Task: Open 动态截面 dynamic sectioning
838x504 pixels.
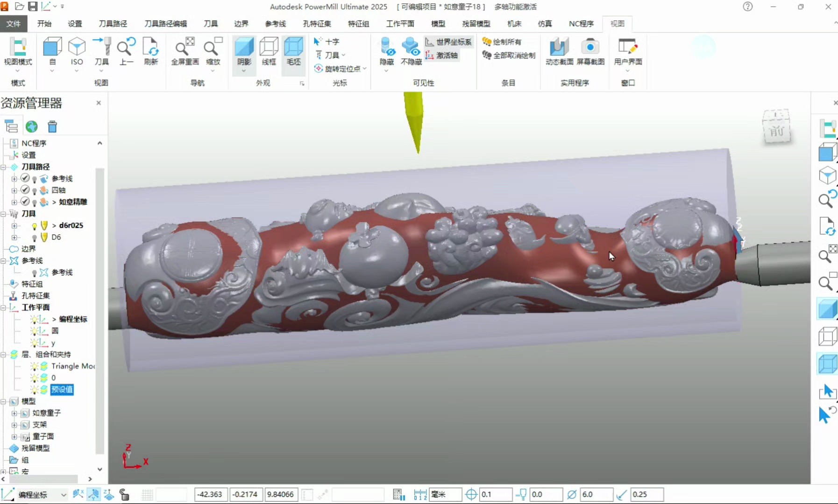Action: point(559,51)
